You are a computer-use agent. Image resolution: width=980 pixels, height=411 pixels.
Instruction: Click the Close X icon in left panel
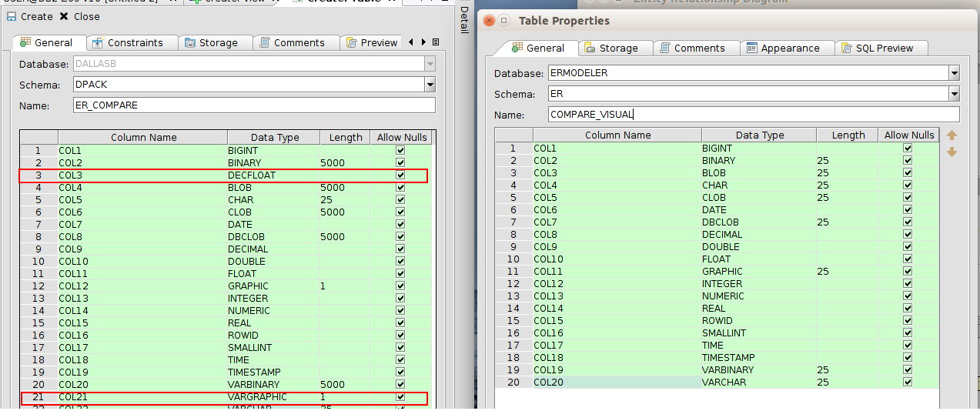pos(64,16)
